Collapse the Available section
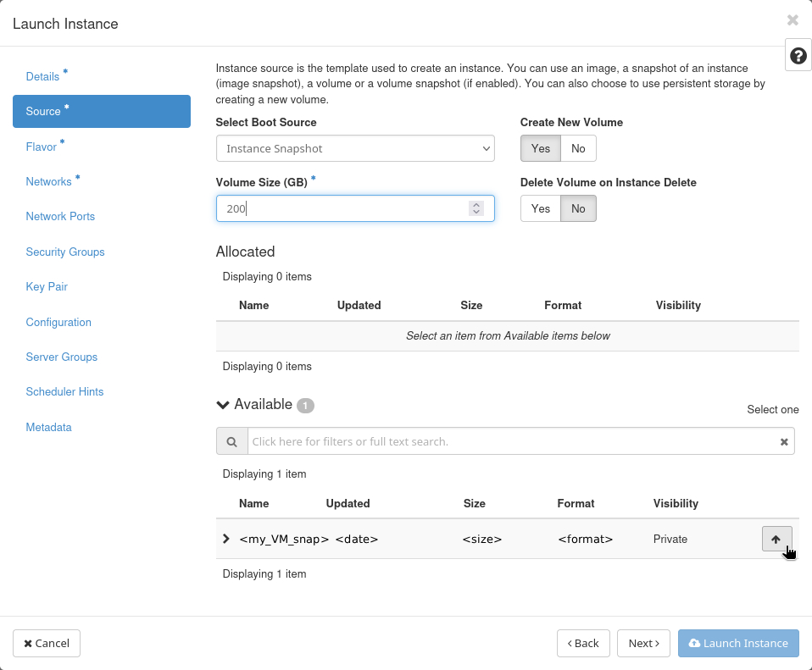The width and height of the screenshot is (812, 670). pos(224,405)
